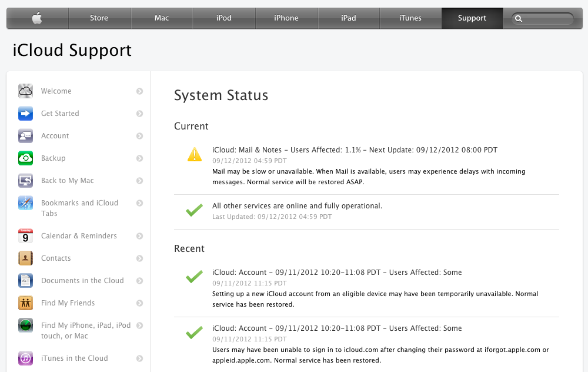This screenshot has width=588, height=372.
Task: Open Documents in the Cloud link
Action: (x=82, y=280)
